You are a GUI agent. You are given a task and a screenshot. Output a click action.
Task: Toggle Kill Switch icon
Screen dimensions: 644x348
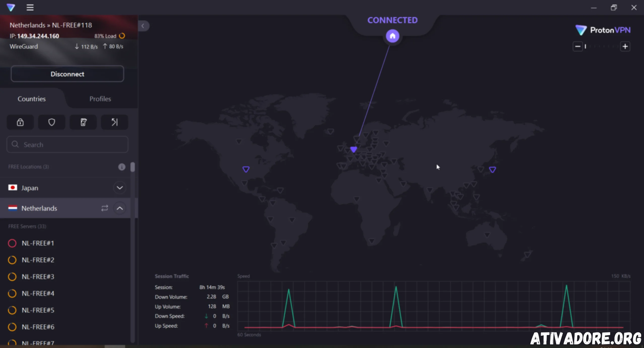(x=83, y=122)
